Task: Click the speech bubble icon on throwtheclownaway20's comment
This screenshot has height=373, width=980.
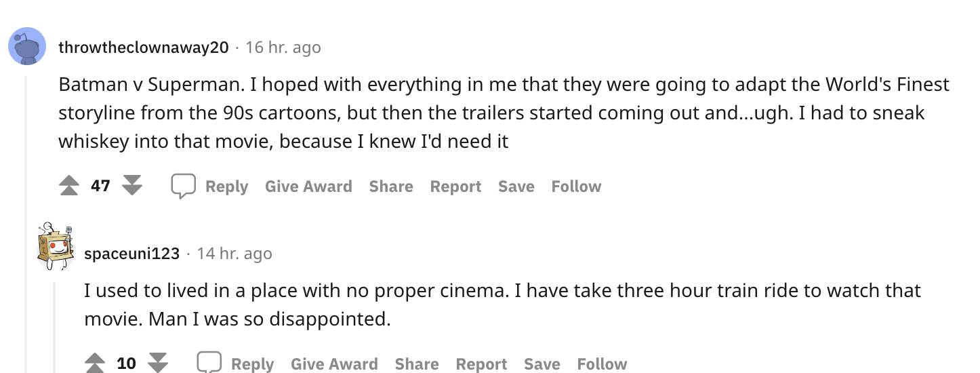Action: pyautogui.click(x=184, y=186)
